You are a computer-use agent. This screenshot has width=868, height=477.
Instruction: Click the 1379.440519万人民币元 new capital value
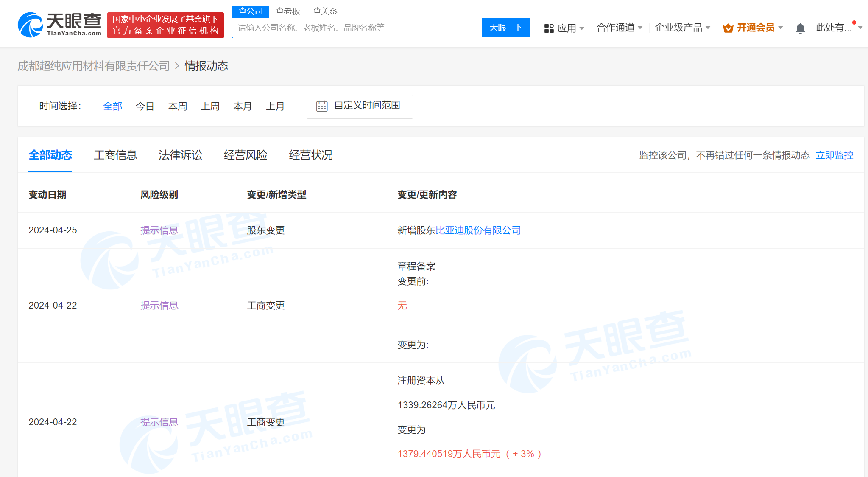[x=449, y=454]
